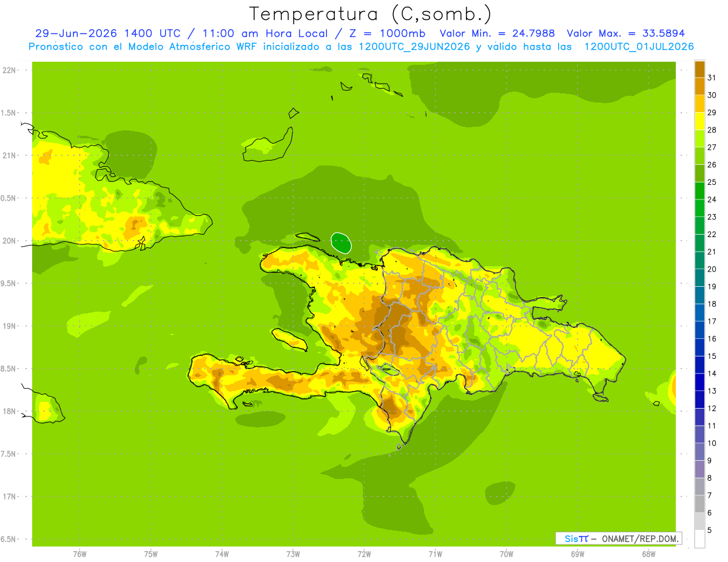
Task: Click the '25' legend scale label
Action: [712, 182]
